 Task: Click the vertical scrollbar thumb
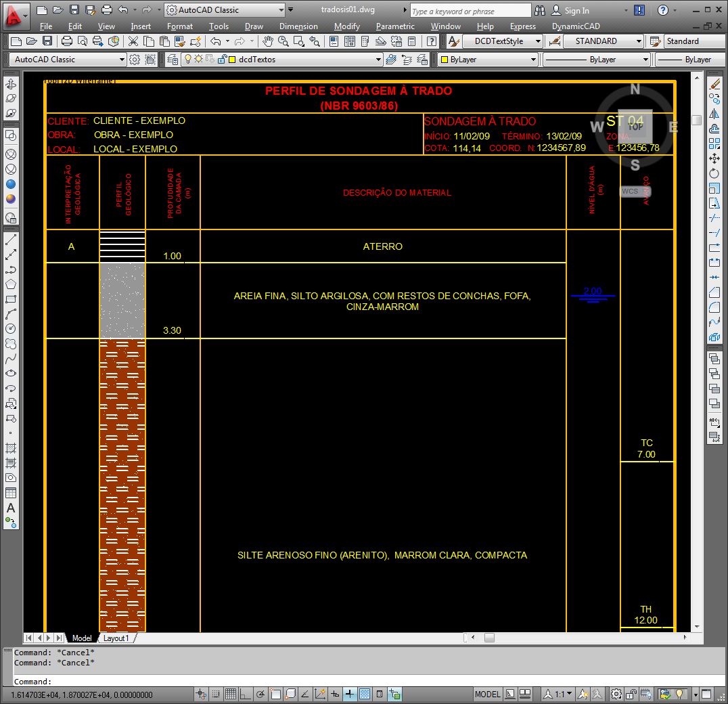(696, 120)
